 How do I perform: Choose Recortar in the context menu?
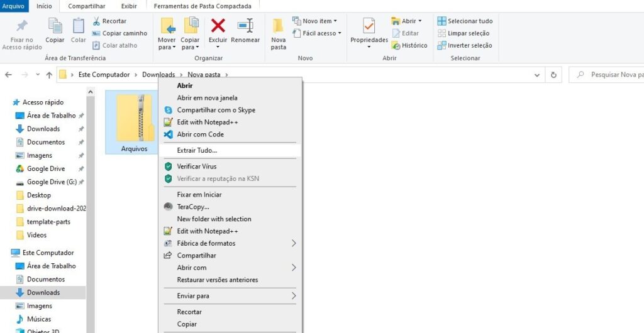pyautogui.click(x=230, y=312)
